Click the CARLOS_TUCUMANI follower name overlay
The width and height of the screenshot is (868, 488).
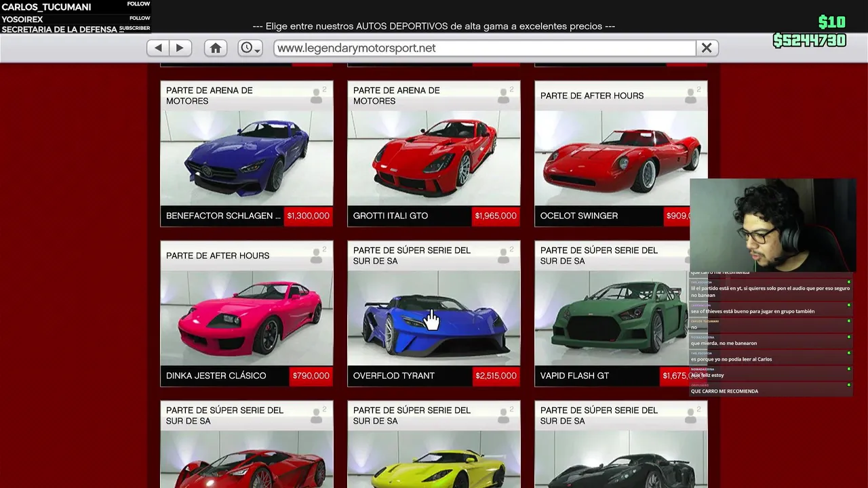(x=47, y=7)
